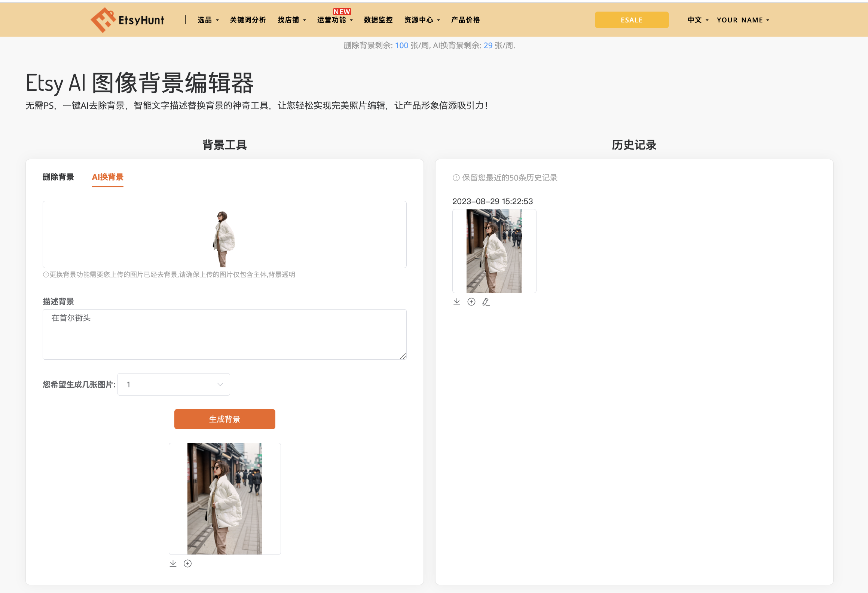Click the EtsyHunt logo icon

pos(103,20)
